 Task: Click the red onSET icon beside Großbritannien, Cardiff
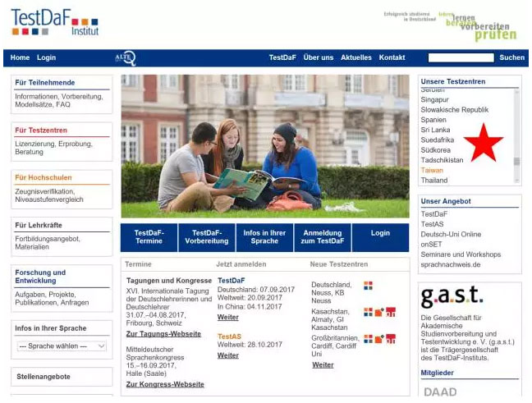pyautogui.click(x=391, y=338)
